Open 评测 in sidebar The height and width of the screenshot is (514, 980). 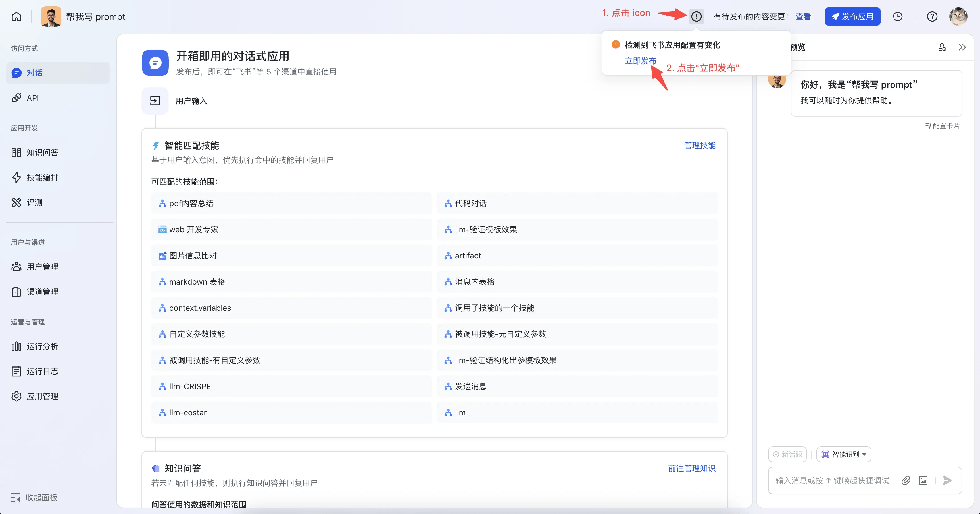(x=58, y=202)
